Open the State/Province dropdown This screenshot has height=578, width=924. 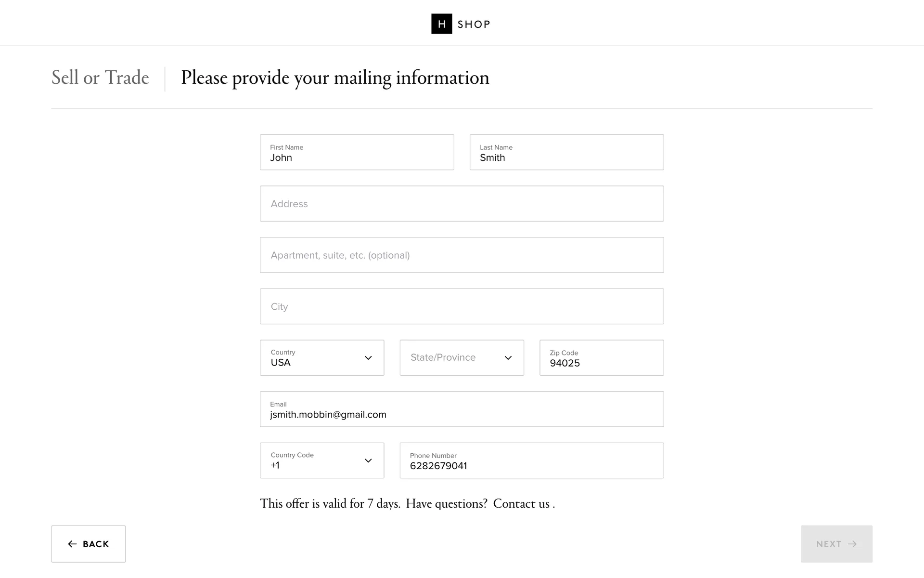[462, 358]
